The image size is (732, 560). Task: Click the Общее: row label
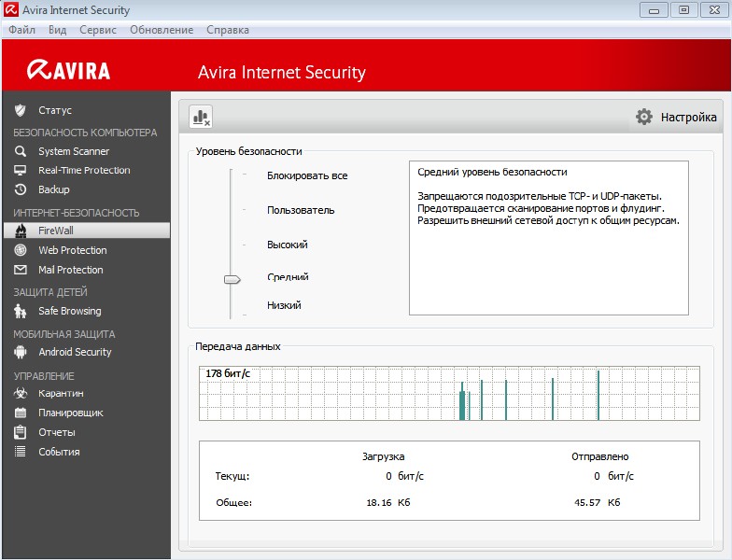(x=233, y=502)
